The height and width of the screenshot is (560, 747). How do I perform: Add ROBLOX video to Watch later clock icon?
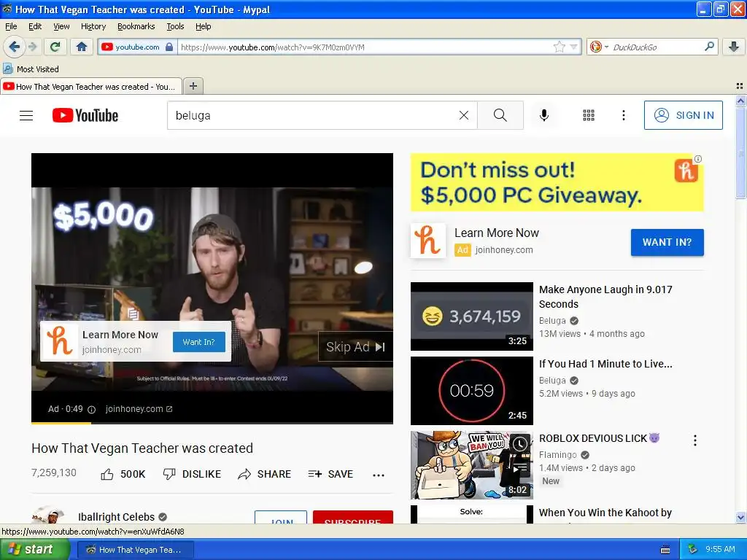click(x=519, y=444)
